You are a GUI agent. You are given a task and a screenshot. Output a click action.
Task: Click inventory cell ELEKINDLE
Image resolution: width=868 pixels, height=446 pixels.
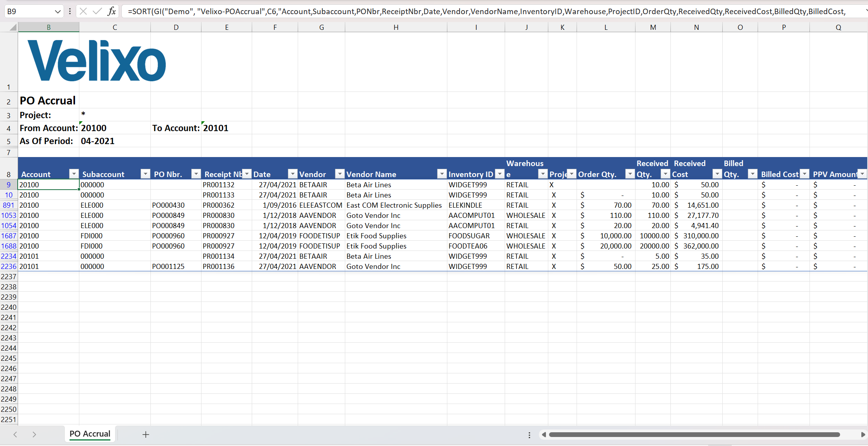476,205
